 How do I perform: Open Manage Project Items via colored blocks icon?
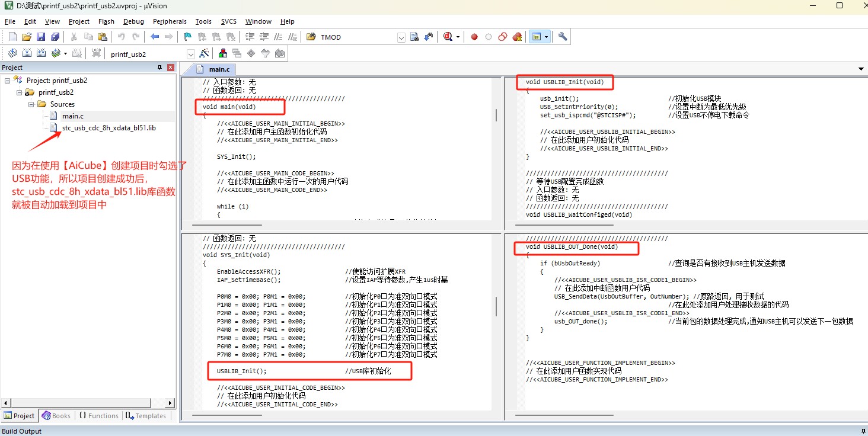223,53
